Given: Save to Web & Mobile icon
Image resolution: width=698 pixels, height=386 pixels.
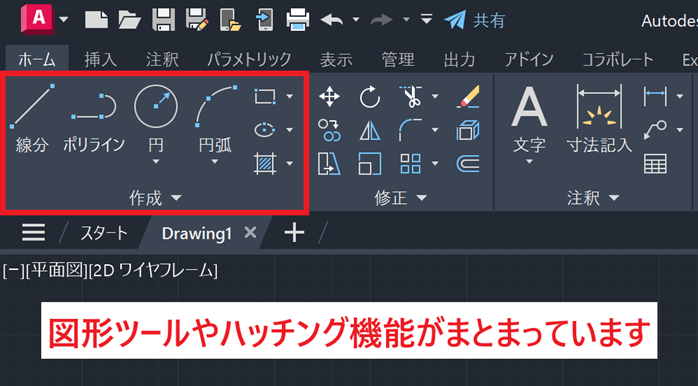Looking at the screenshot, I should click(x=264, y=20).
